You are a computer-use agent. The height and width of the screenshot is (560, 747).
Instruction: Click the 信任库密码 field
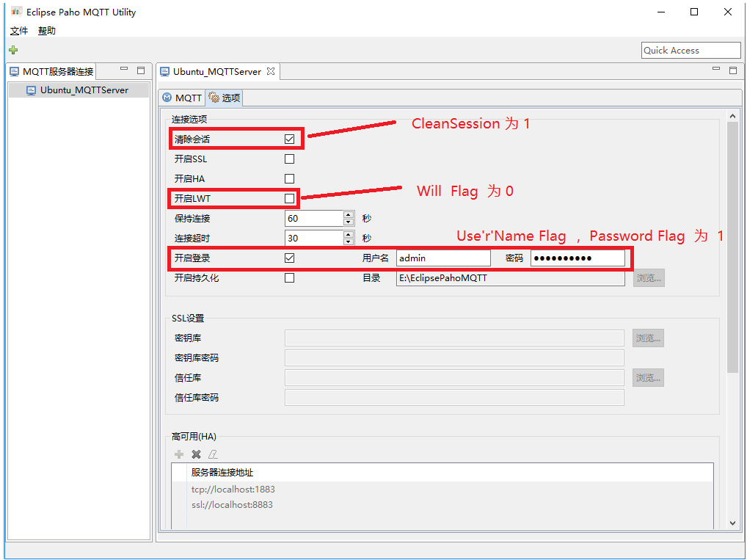[454, 398]
